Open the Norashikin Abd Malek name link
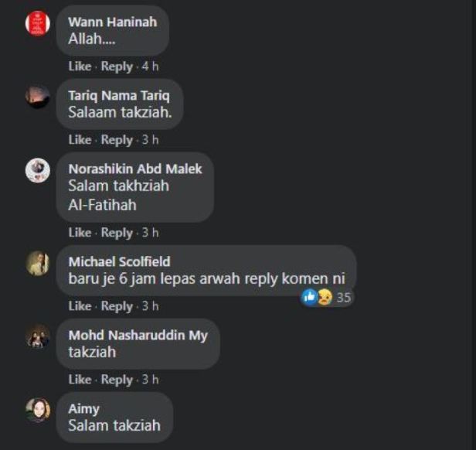The height and width of the screenshot is (450, 476). (135, 169)
